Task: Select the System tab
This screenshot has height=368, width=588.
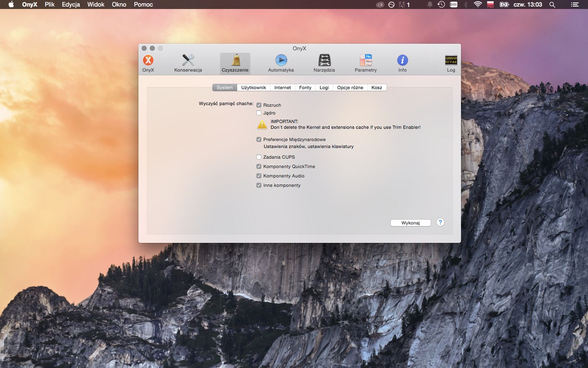Action: [225, 88]
